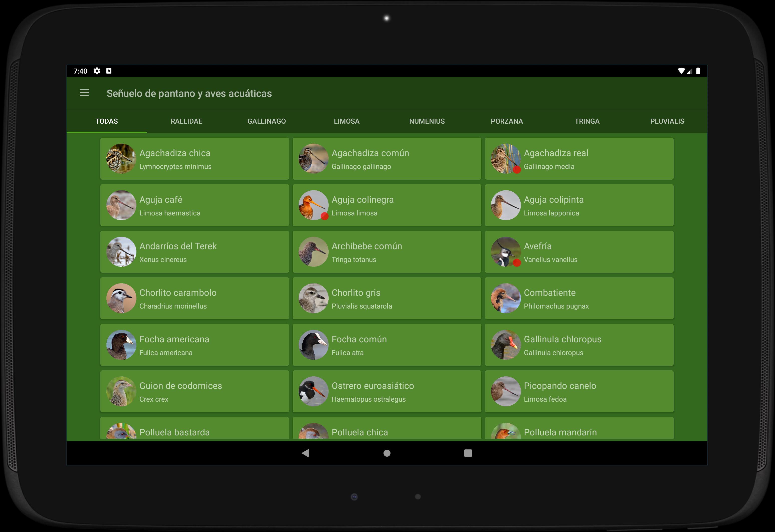The image size is (775, 532).
Task: Open the Polluela chica card
Action: coord(387,428)
